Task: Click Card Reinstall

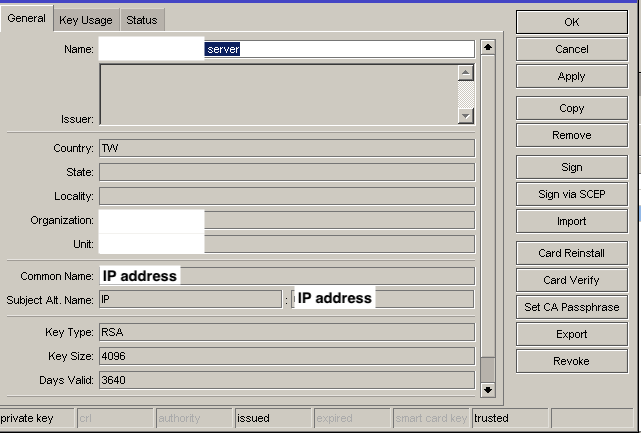Action: [x=572, y=253]
